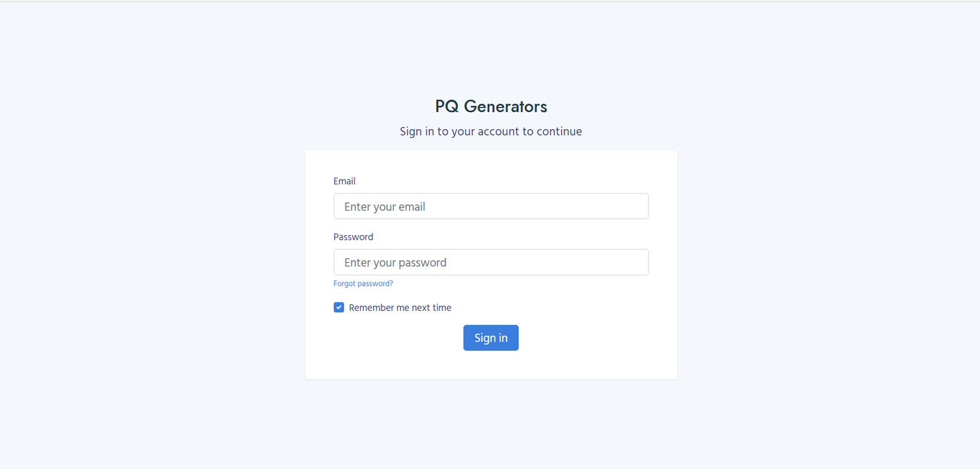Viewport: 980px width, 469px height.
Task: Focus the Password input field
Action: coord(491,262)
